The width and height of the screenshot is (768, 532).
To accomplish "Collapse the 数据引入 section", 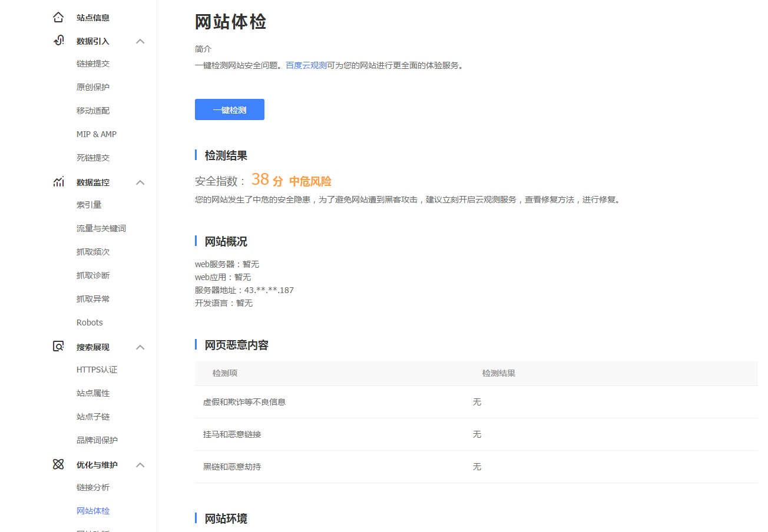I will click(140, 41).
